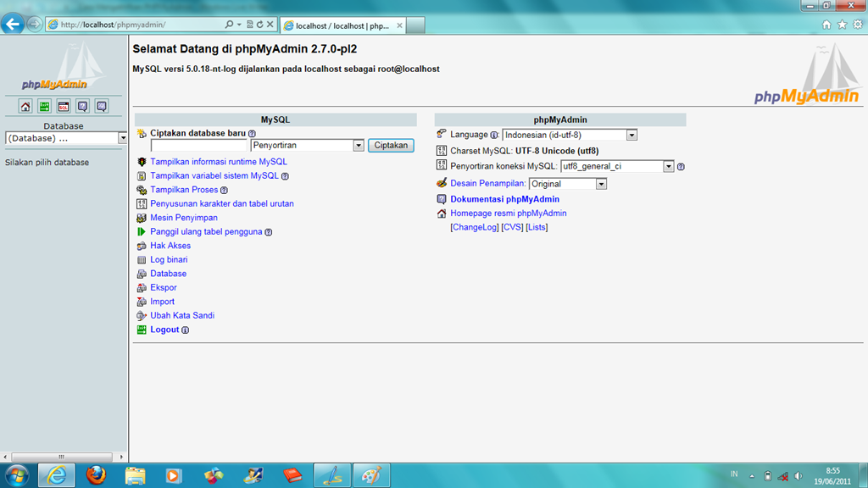Open Windows Explorer folder in taskbar
This screenshot has height=488, width=868.
tap(135, 475)
